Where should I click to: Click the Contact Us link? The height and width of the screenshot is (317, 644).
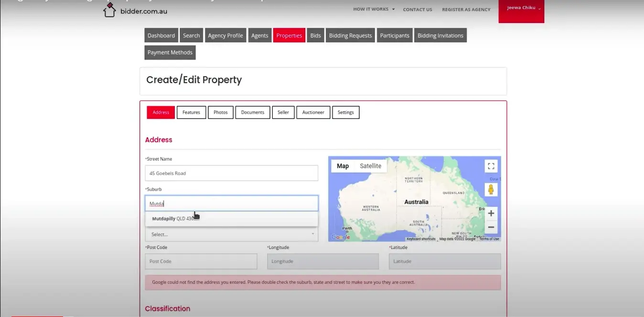tap(417, 10)
